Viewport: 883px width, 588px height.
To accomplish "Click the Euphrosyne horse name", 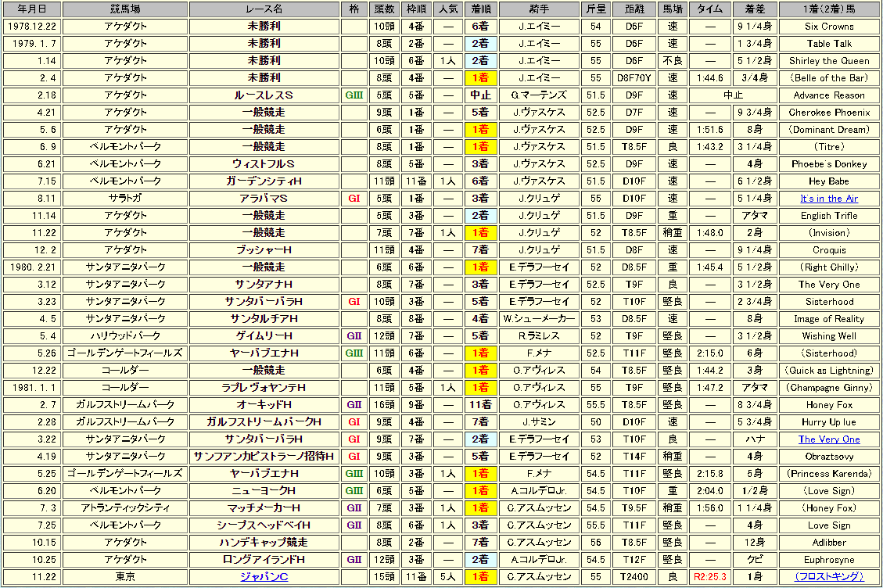I will (829, 560).
